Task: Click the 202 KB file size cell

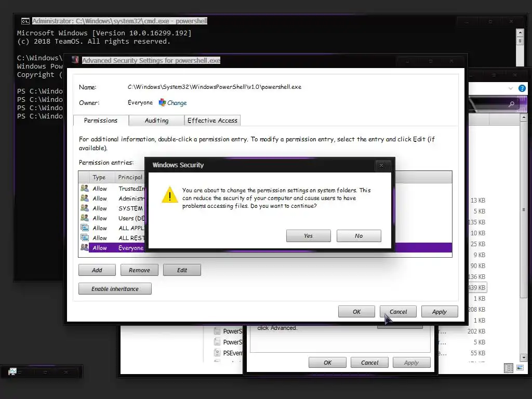Action: point(476,331)
